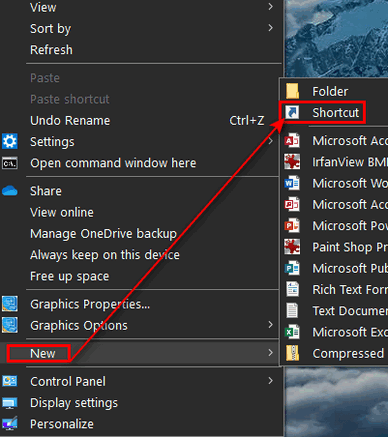
Task: Click the IrfanView BMP red icon
Action: pyautogui.click(x=292, y=162)
